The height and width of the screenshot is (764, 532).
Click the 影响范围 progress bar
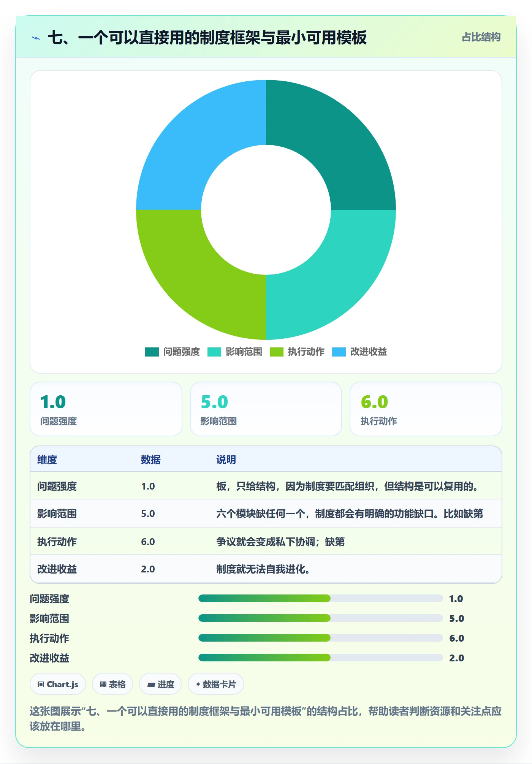click(x=320, y=618)
